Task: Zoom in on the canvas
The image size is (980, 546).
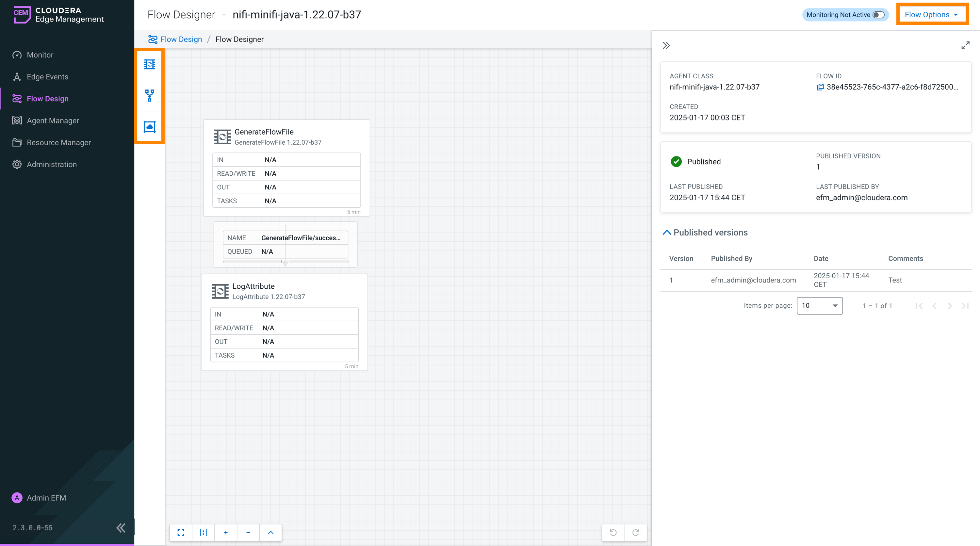Action: click(226, 532)
